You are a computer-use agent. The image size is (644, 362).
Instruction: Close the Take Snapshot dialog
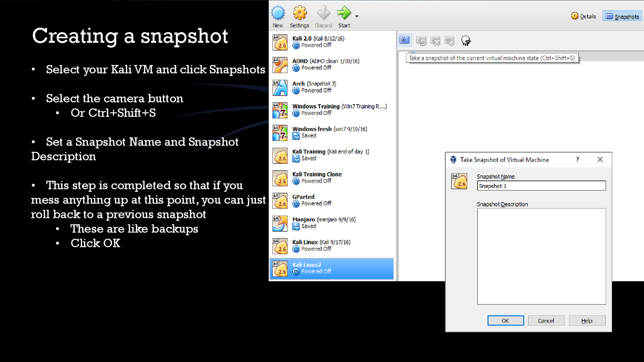600,160
